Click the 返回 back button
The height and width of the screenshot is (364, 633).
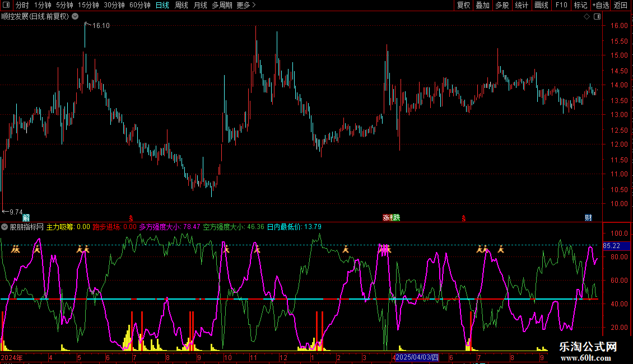(x=621, y=5)
